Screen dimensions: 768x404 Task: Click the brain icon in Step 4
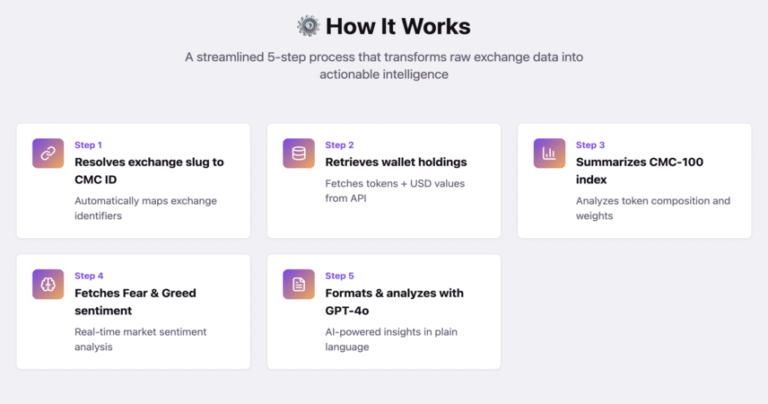pos(48,284)
